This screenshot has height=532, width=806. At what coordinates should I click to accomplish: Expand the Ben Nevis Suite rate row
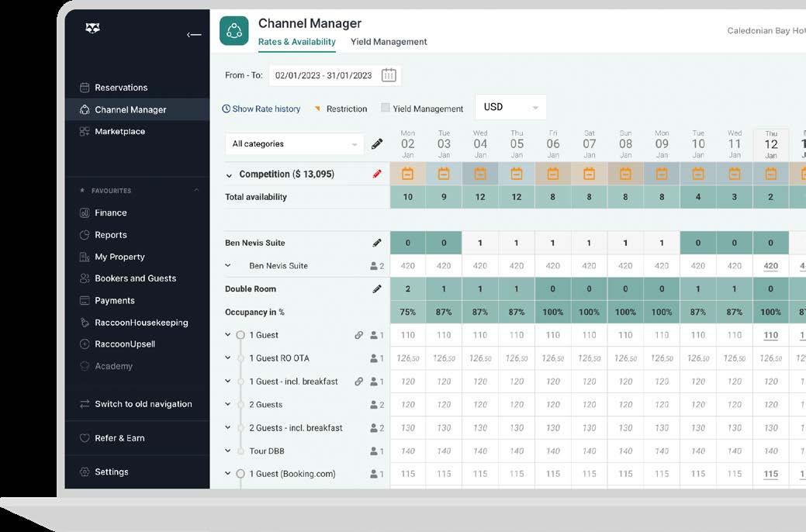pos(228,266)
